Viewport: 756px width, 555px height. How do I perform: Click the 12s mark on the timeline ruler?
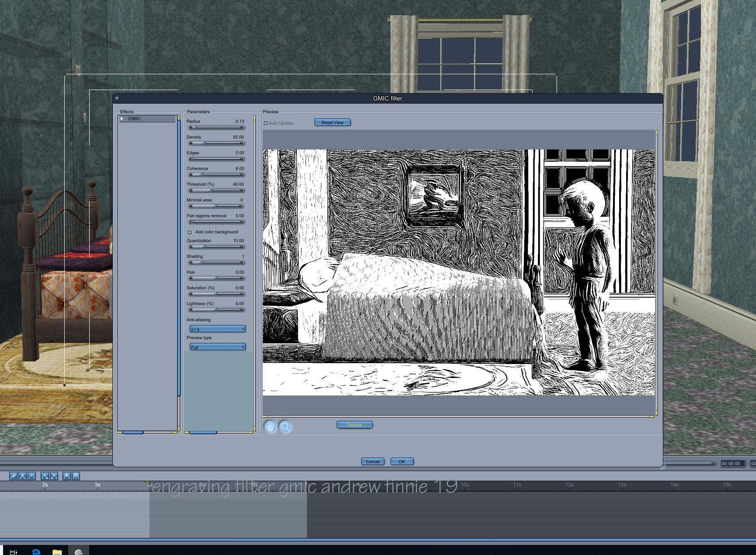point(569,484)
